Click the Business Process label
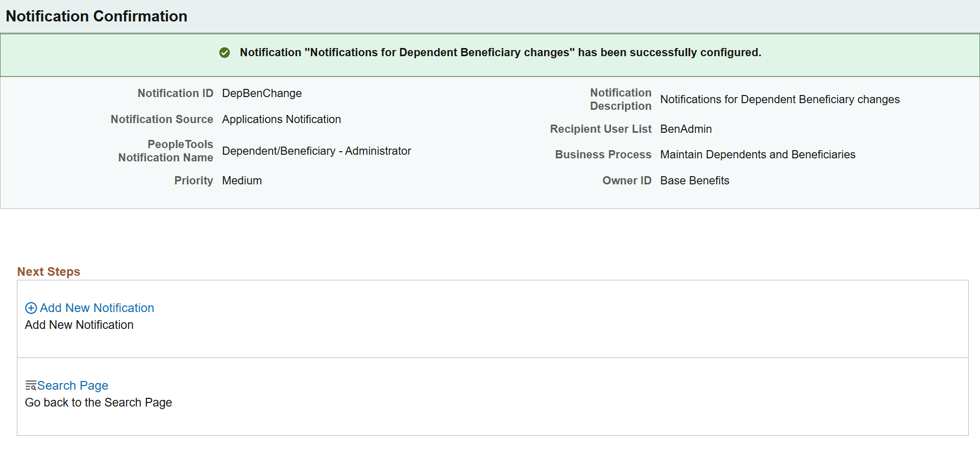Viewport: 980px width, 453px height. [x=603, y=155]
